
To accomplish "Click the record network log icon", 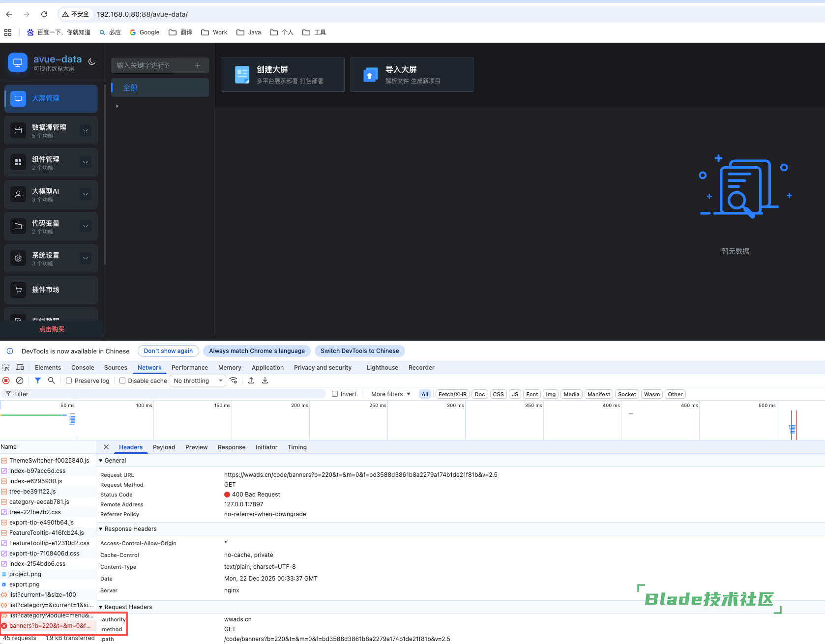I will 6,381.
